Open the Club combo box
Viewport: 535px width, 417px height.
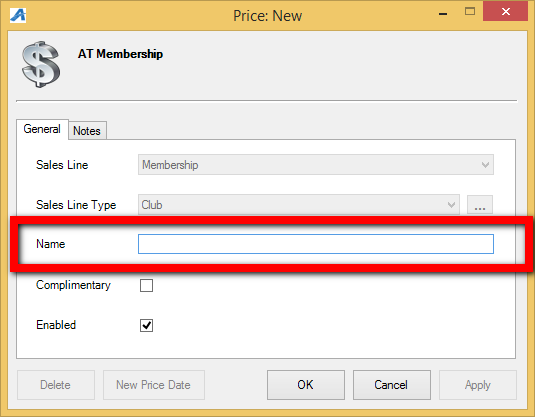pyautogui.click(x=299, y=205)
